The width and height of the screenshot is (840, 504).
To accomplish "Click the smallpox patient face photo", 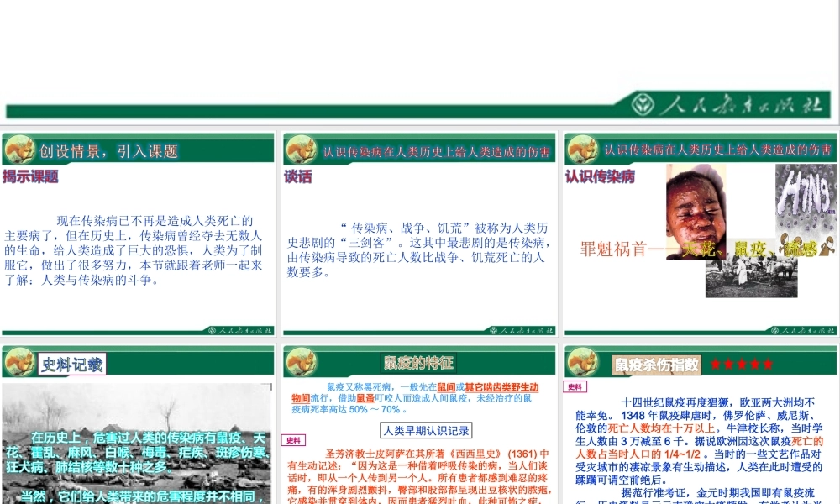I will (x=696, y=211).
